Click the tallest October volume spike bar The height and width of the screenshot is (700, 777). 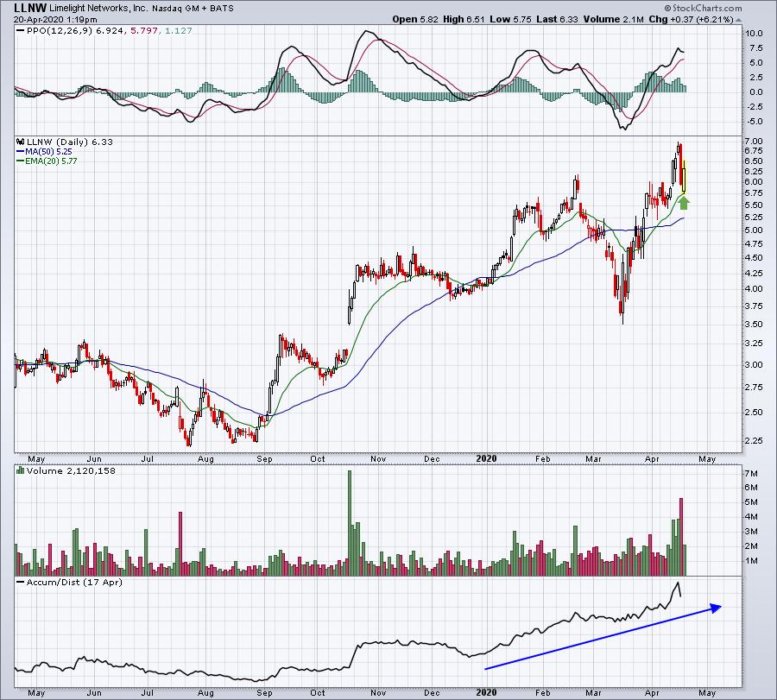click(x=350, y=523)
